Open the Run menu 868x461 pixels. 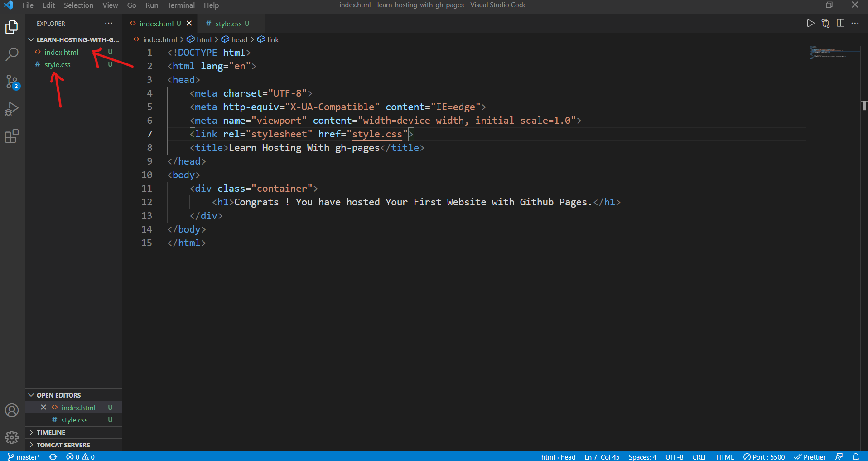(x=152, y=5)
